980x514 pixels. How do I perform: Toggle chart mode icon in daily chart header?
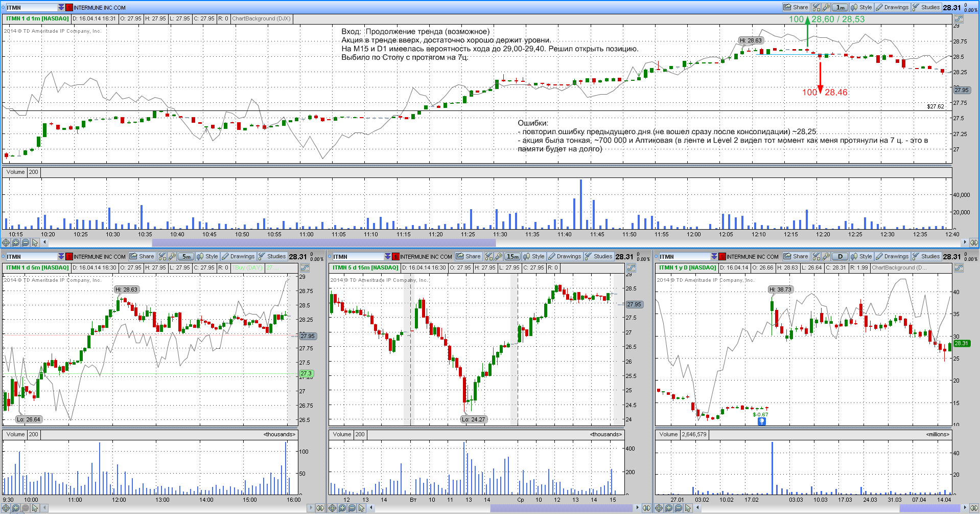tap(959, 267)
